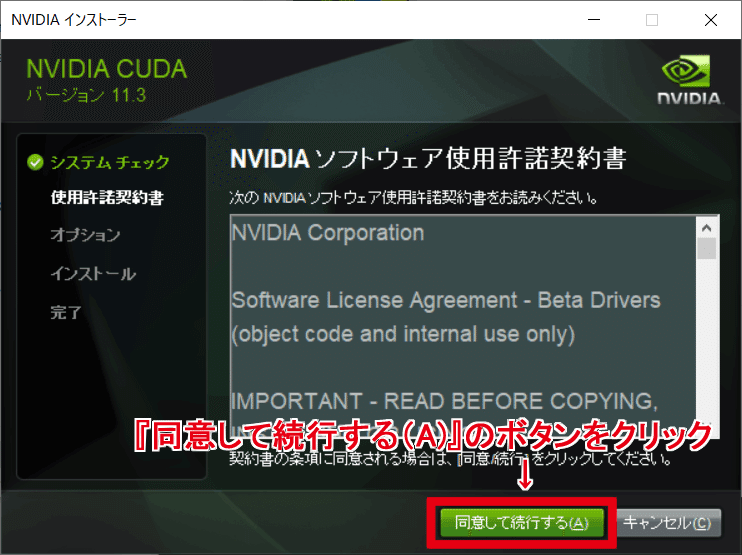The image size is (742, 555).
Task: Click the green 同意して続行する(A) button
Action: coord(522,523)
